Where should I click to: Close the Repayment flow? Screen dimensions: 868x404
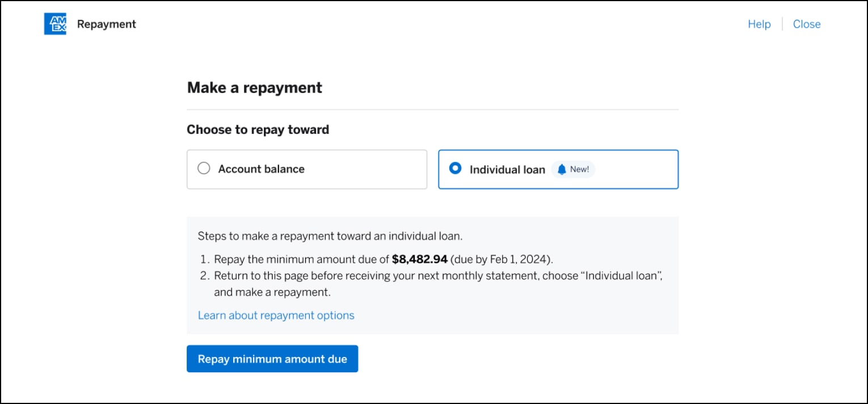[x=807, y=24]
